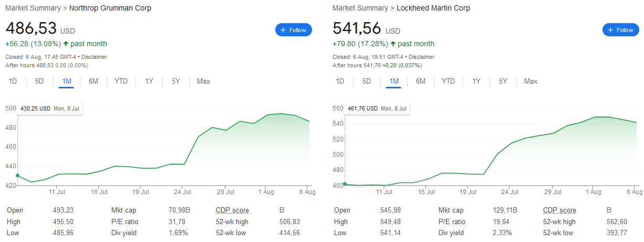Click 52-wk low value 414,56
This screenshot has width=644, height=242.
pos(289,233)
